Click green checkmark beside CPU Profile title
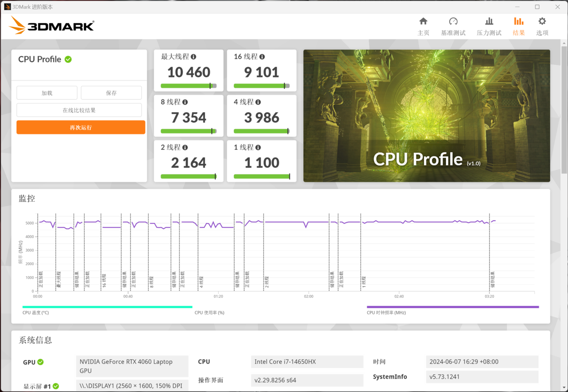568x392 pixels. 68,59
